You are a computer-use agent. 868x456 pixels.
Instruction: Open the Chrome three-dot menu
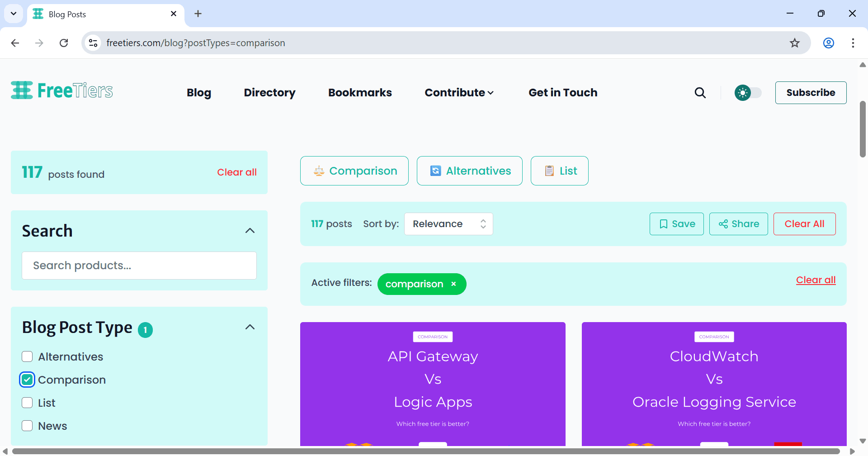[853, 43]
